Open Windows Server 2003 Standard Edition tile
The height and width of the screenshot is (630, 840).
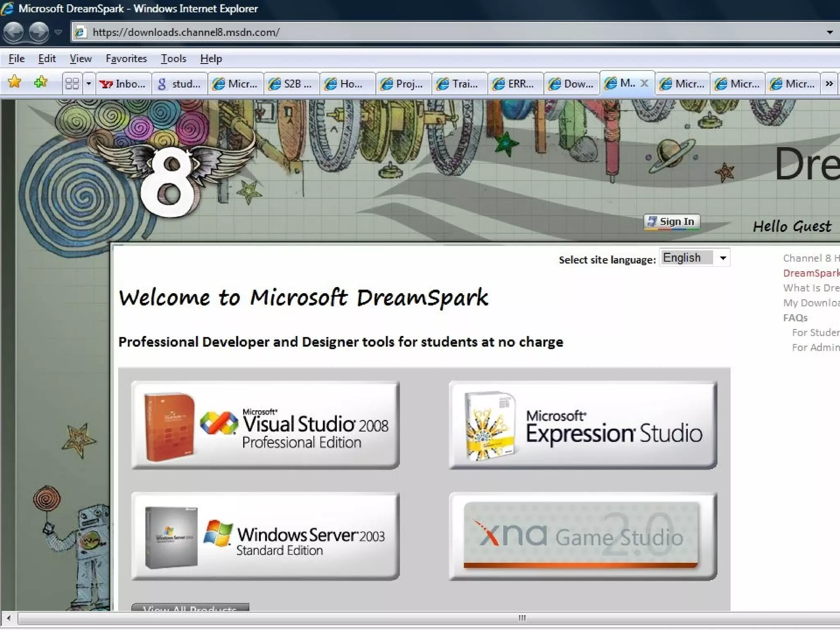tap(265, 536)
